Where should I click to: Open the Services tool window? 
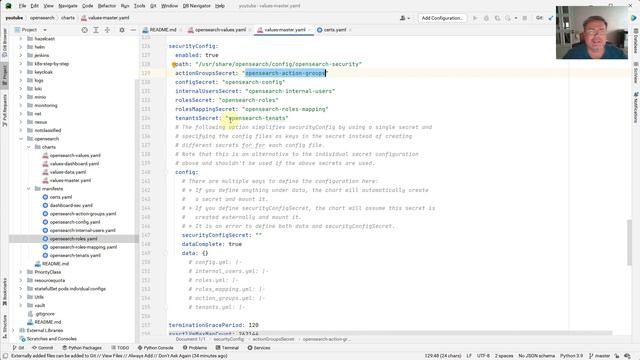pos(259,348)
